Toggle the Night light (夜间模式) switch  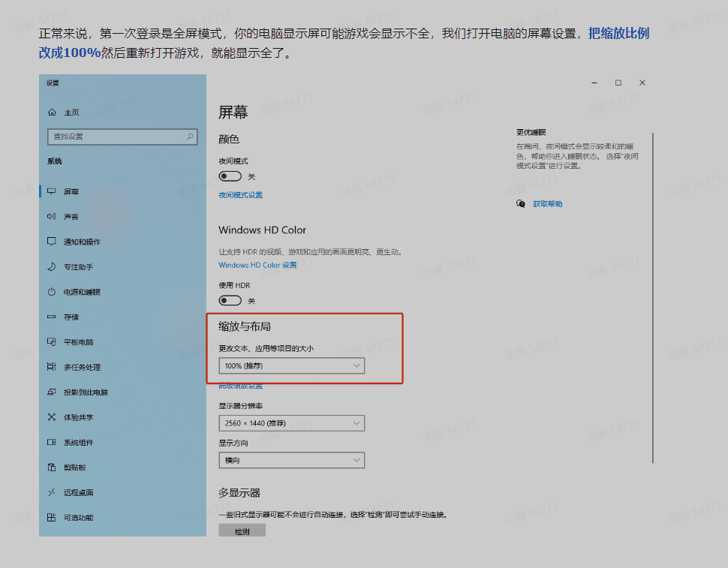point(230,176)
